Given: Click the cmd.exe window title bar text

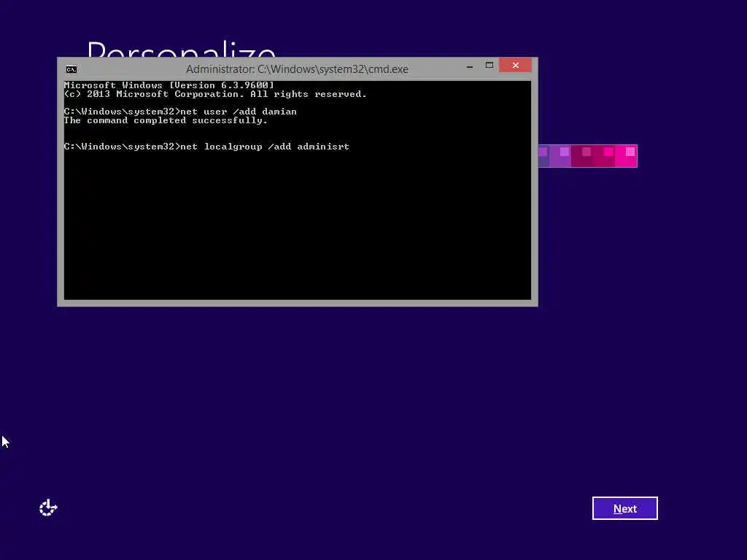Looking at the screenshot, I should click(x=297, y=69).
